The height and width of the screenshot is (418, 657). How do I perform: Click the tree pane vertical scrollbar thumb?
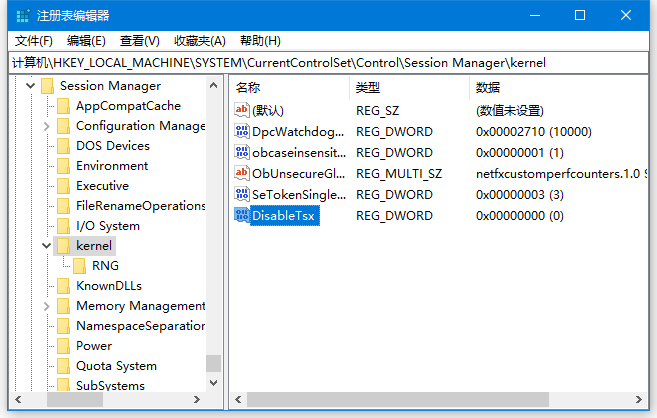click(213, 363)
